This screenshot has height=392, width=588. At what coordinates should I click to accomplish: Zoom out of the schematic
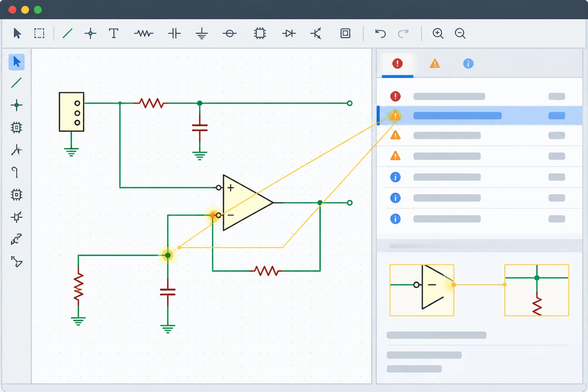tap(460, 33)
